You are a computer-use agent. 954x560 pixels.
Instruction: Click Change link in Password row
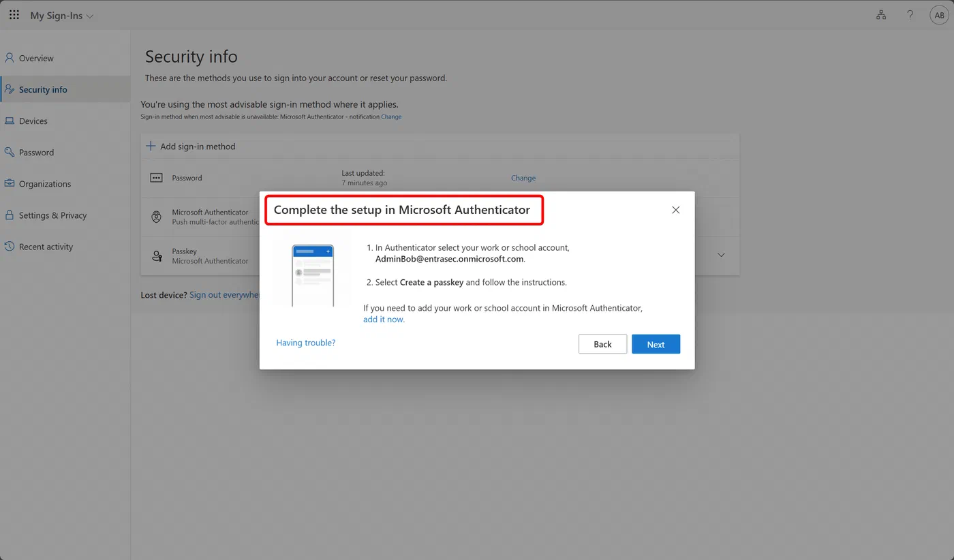click(523, 178)
